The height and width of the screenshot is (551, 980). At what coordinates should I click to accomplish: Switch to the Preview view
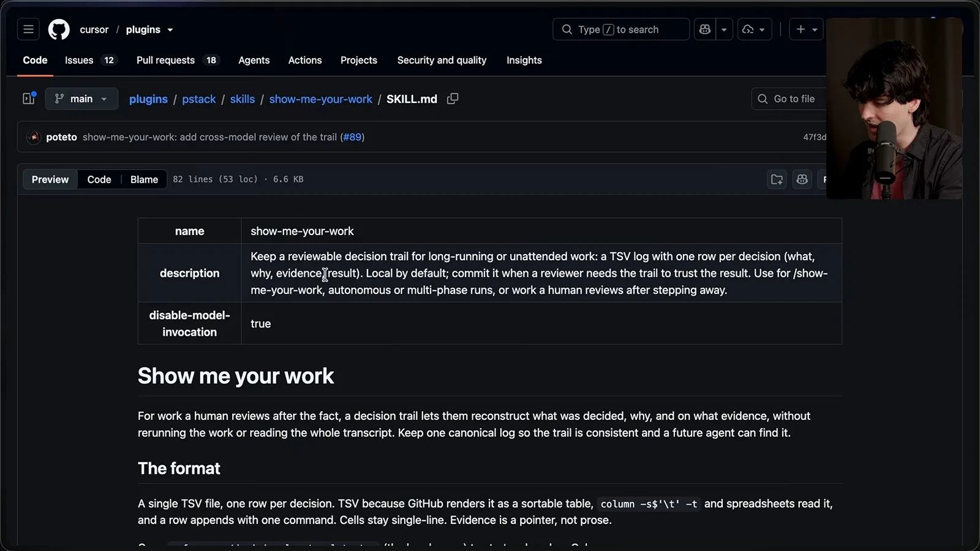50,179
